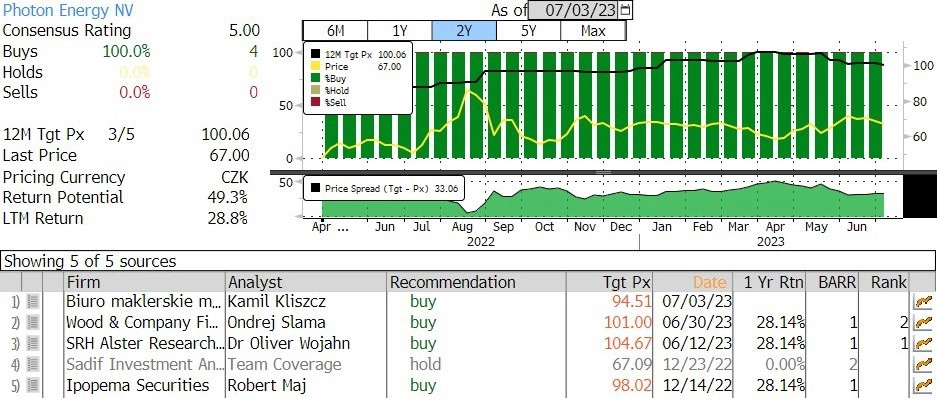This screenshot has width=937, height=403.
Task: Select the Sadif Investment An... firm cell
Action: point(142,364)
